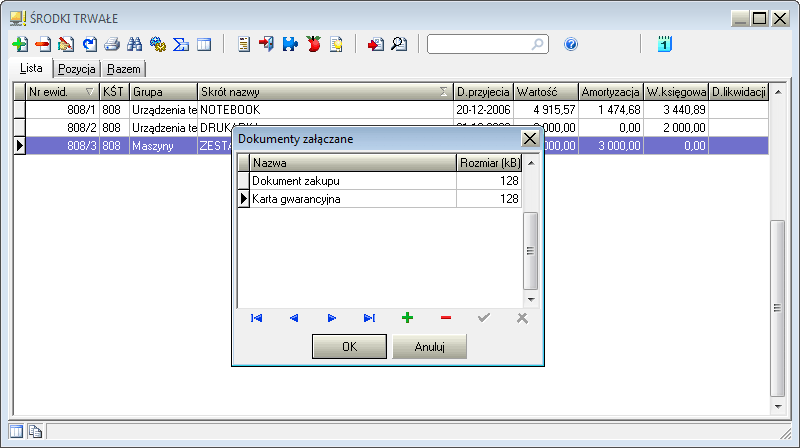
Task: Close the Dokumenty załączane dialog
Action: [530, 139]
